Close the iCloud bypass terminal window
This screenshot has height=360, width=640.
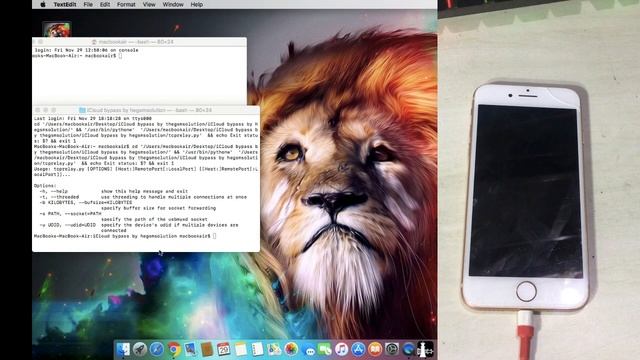pyautogui.click(x=38, y=110)
